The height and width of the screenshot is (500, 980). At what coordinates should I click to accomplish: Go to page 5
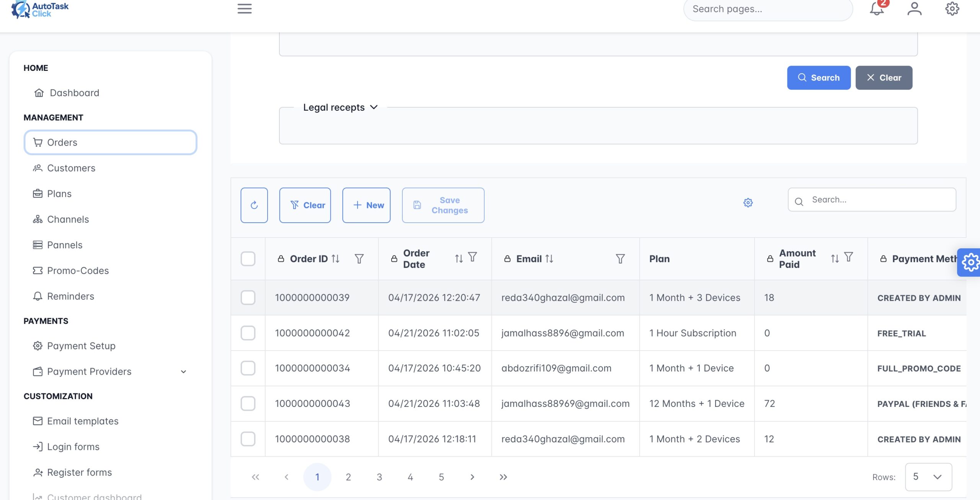point(441,477)
